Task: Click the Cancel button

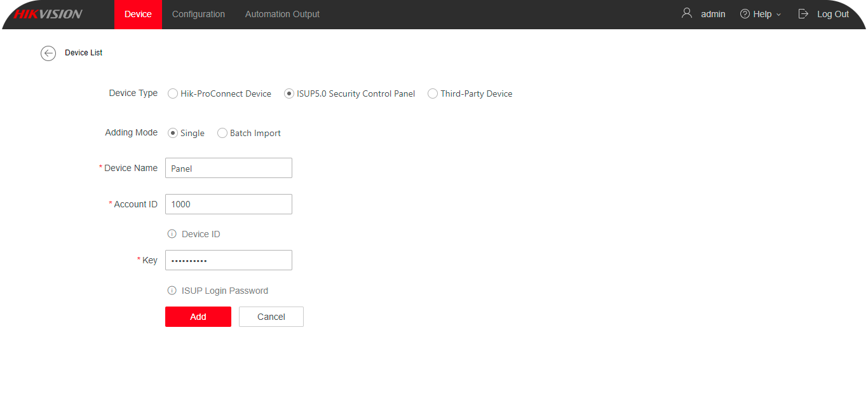Action: pos(271,317)
